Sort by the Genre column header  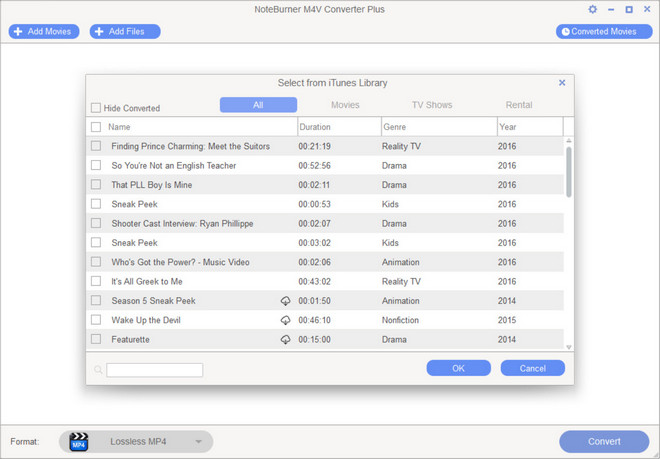click(439, 127)
